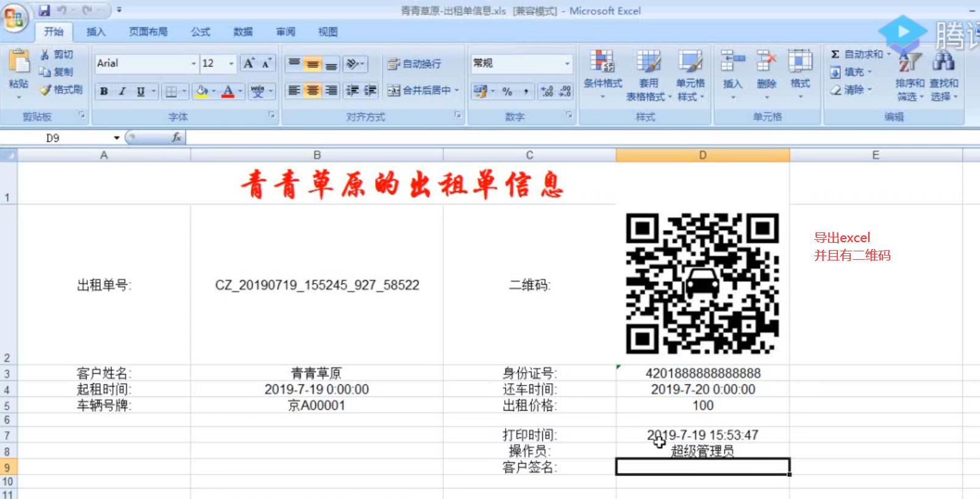Screen dimensions: 980x499
Task: Open Fill 填充 dropdown
Action: coord(851,72)
